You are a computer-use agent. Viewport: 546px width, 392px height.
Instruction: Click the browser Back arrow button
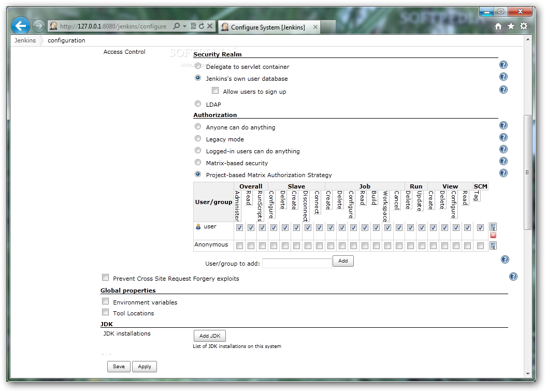pyautogui.click(x=21, y=26)
